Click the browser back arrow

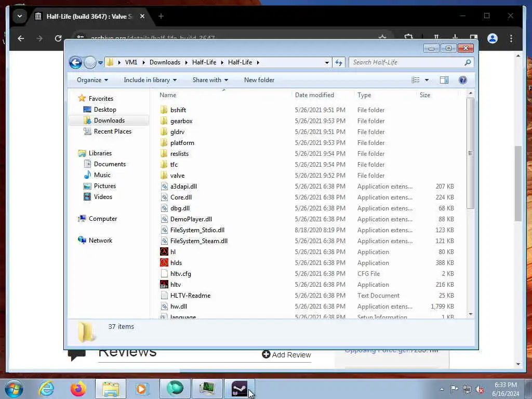coord(21,38)
